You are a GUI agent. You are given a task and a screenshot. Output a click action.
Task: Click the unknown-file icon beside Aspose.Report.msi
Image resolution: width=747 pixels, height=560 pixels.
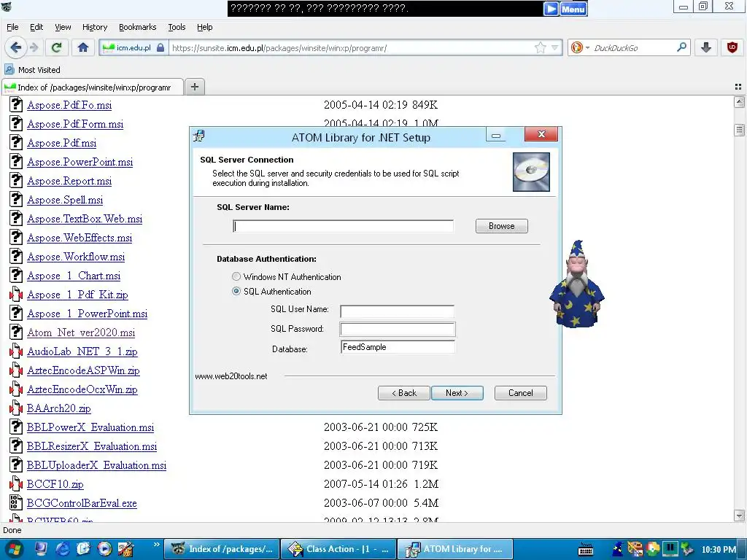click(16, 181)
